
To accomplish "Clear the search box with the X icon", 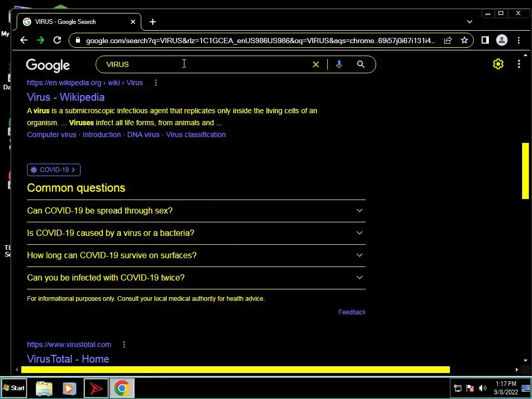I will (x=316, y=64).
